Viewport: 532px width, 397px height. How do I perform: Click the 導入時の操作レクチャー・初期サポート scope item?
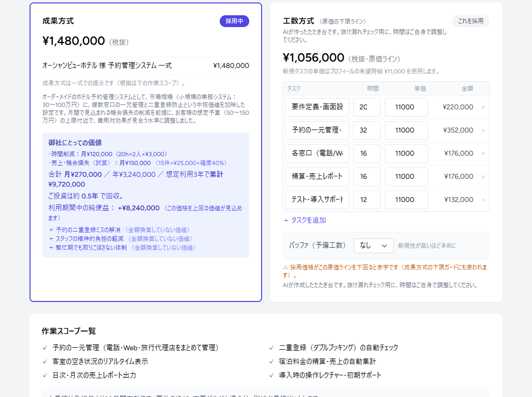pyautogui.click(x=330, y=376)
